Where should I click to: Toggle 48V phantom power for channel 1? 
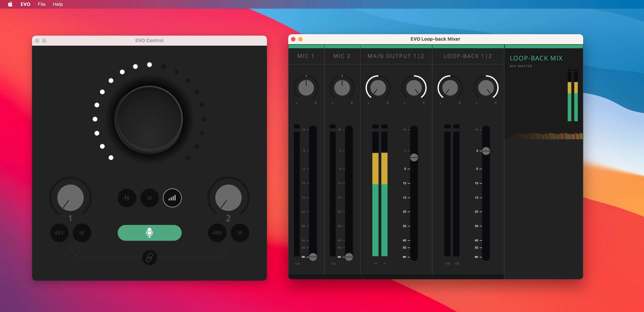click(x=59, y=233)
